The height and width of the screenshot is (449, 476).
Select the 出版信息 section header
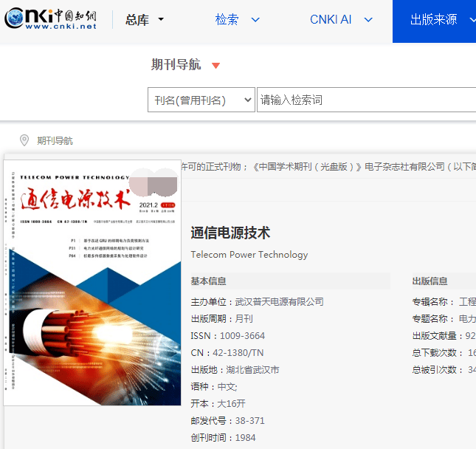click(430, 281)
